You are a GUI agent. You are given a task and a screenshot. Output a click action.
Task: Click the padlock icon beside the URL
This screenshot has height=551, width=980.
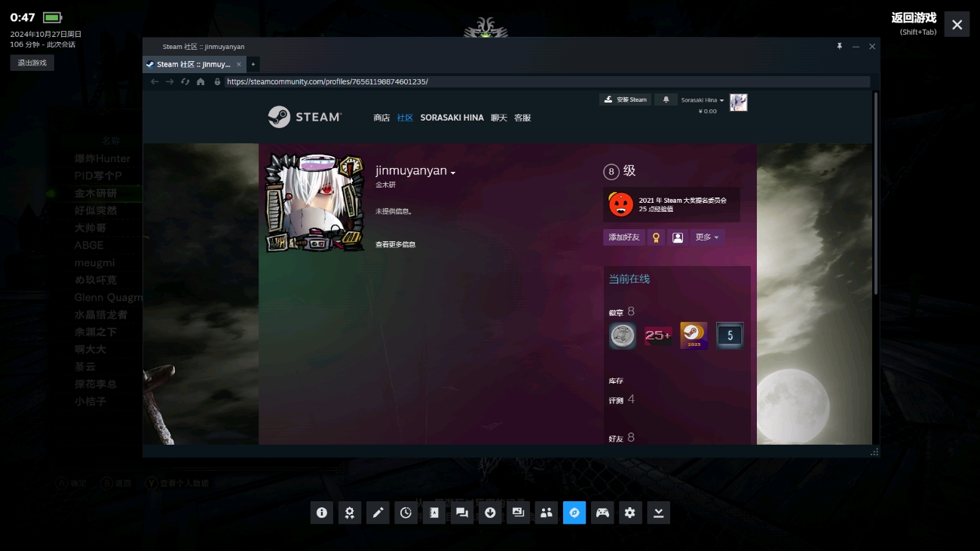tap(217, 81)
